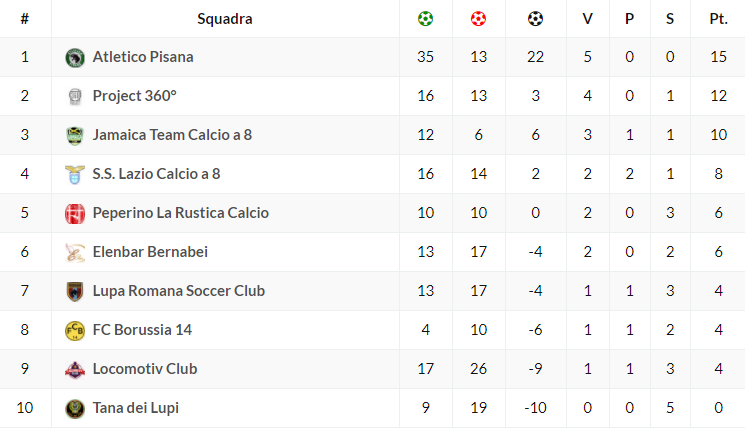745x428 pixels.
Task: Click the S.S. Lazio eagle crest
Action: [74, 174]
